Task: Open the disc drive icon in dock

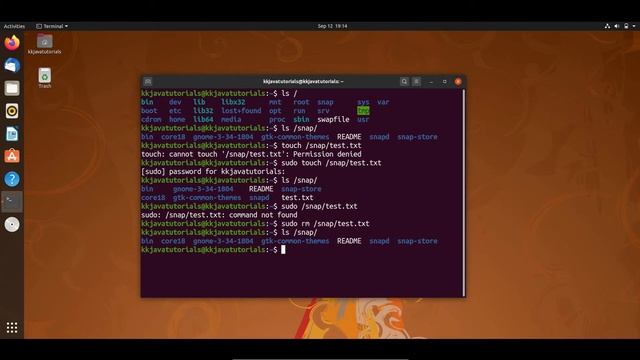Action: click(x=12, y=224)
